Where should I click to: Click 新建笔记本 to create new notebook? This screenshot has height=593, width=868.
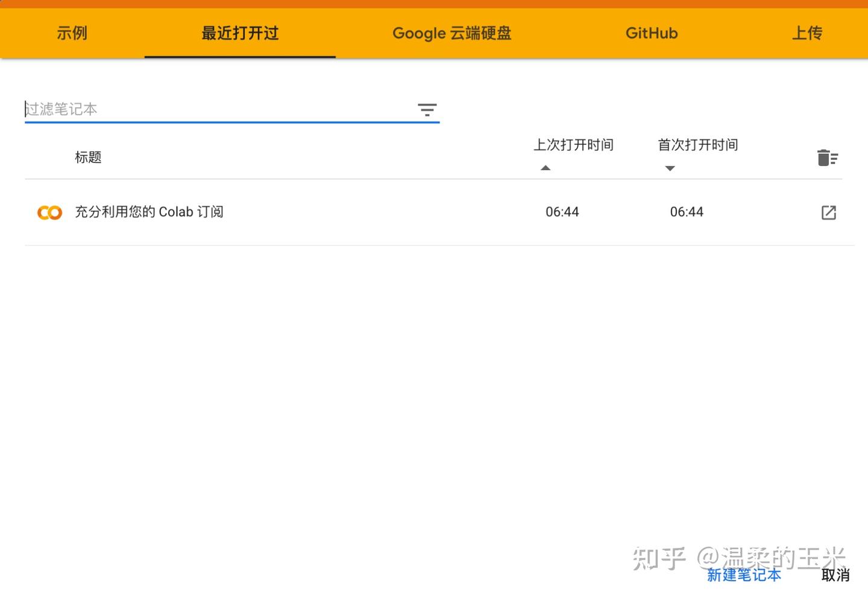[x=744, y=575]
